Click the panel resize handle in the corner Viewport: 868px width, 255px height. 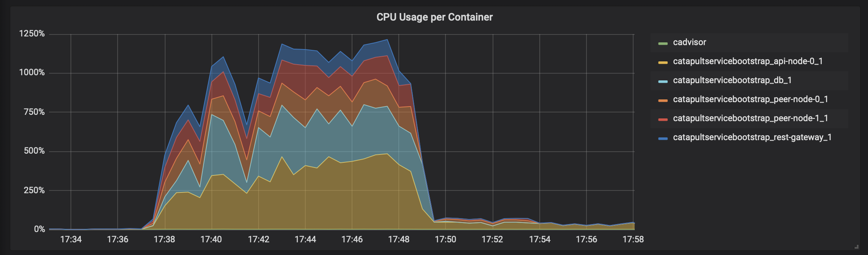857,247
